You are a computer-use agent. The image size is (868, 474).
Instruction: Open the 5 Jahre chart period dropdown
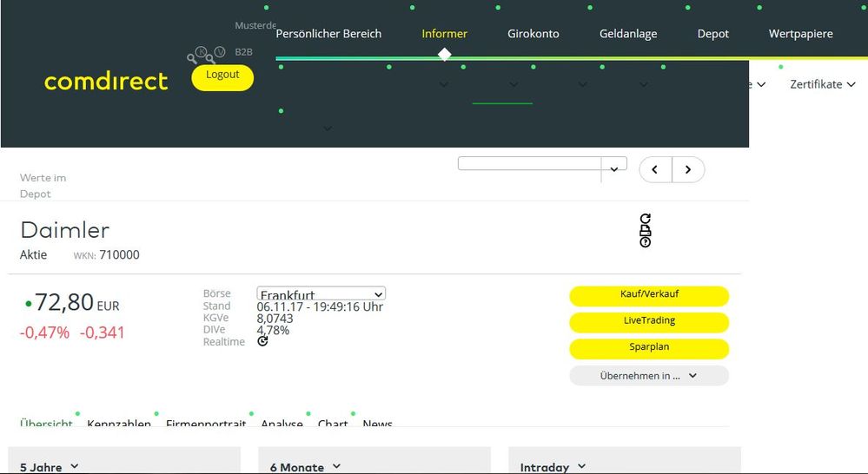pyautogui.click(x=50, y=467)
